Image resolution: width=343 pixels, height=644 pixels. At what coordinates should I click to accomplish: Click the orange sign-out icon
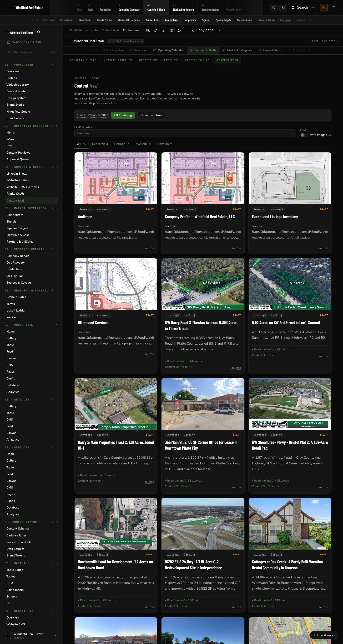(324, 8)
